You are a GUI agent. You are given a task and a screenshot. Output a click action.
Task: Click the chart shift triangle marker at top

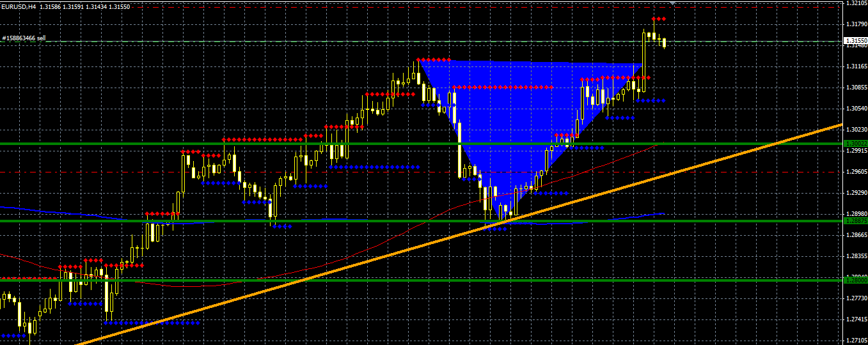pyautogui.click(x=672, y=3)
